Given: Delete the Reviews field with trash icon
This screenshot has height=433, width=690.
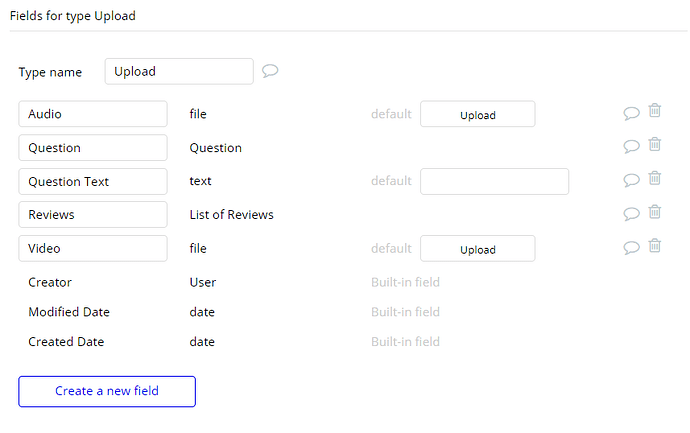Looking at the screenshot, I should point(655,212).
